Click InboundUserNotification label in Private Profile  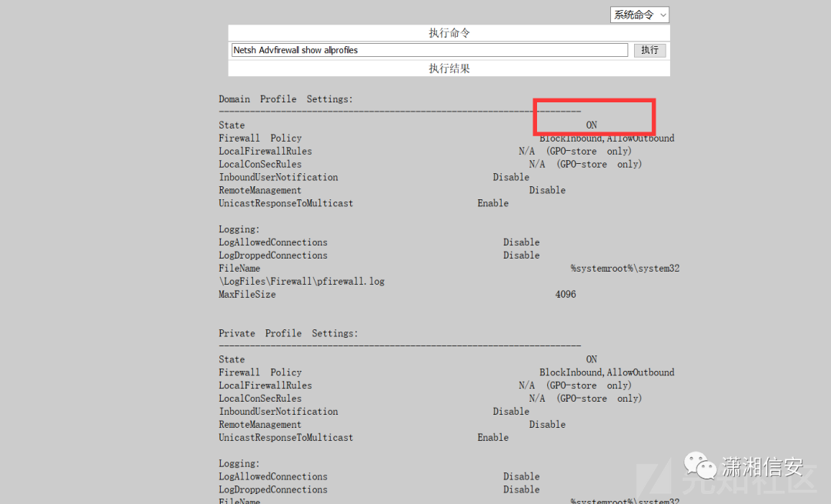(279, 411)
